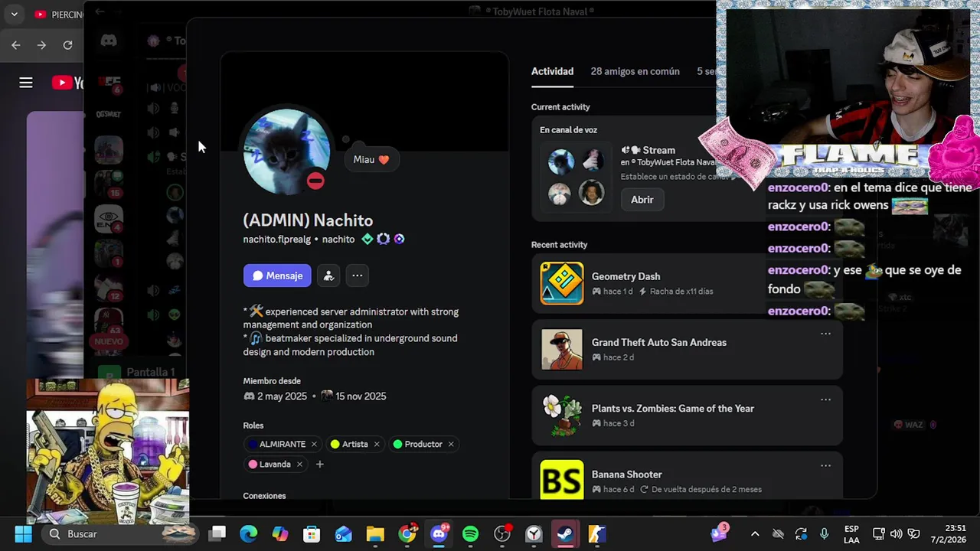This screenshot has height=551, width=980.
Task: Click the Buscar taskbar search field
Action: coord(119,534)
